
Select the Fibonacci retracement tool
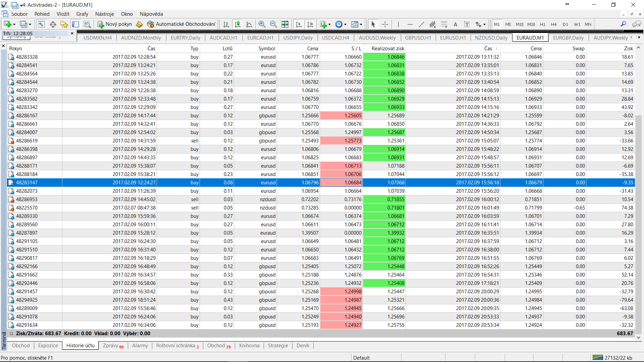444,24
